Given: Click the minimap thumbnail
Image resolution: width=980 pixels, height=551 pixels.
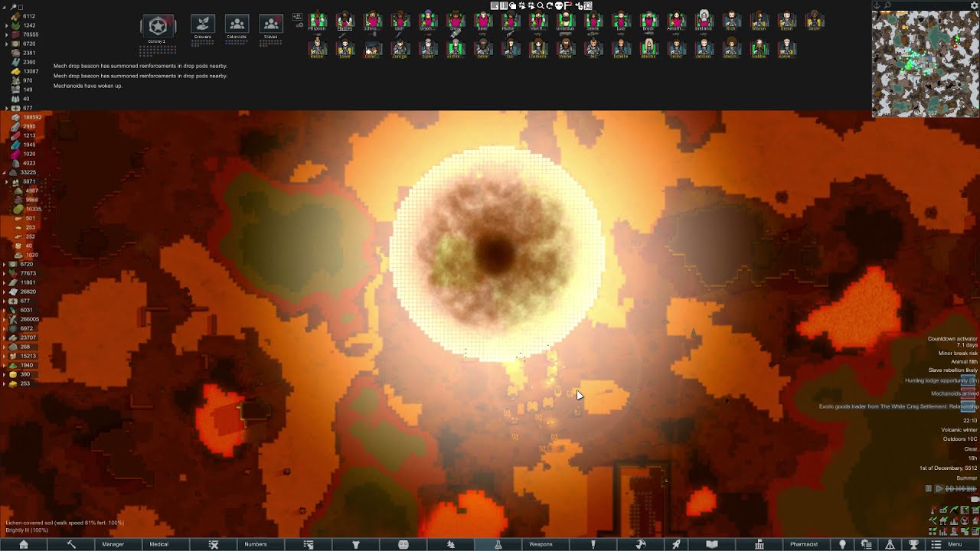Looking at the screenshot, I should coord(926,64).
